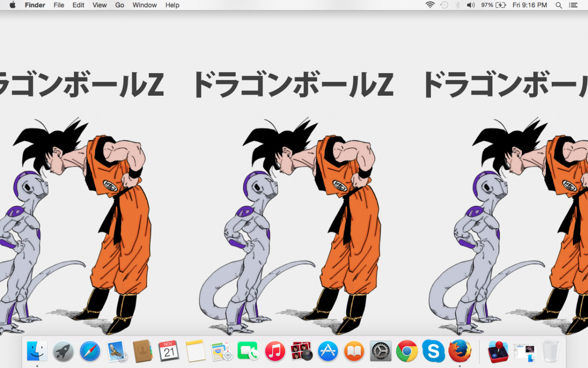Launch Safari browser from the dock
Screen dimensions: 588x368
tap(90, 351)
